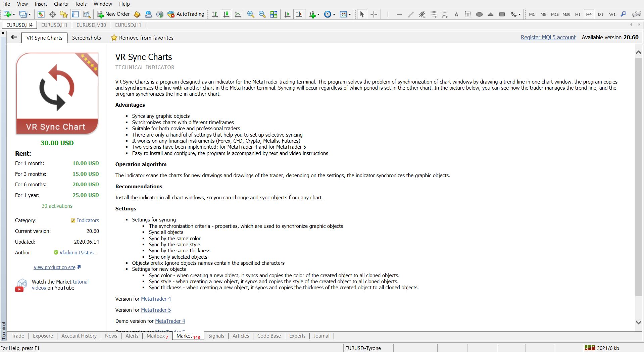Open the Navigator star-folder icon
The image size is (644, 352).
coord(64,14)
